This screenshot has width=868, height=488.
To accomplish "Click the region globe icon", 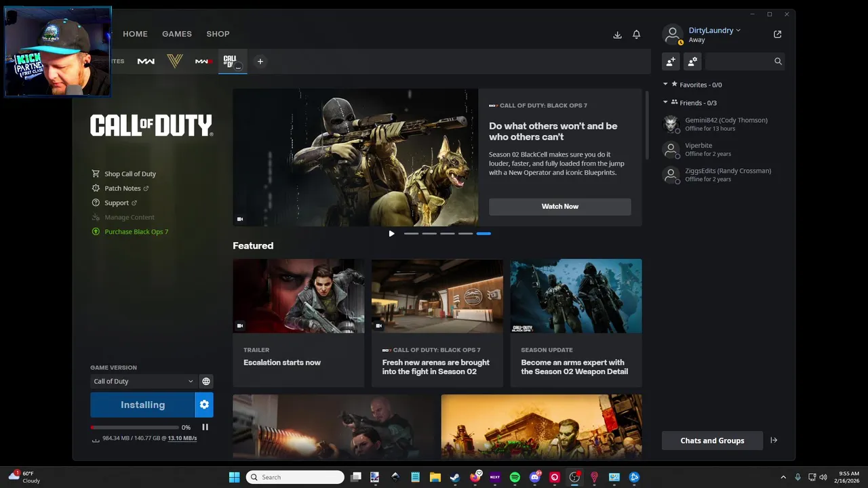I will click(x=206, y=381).
